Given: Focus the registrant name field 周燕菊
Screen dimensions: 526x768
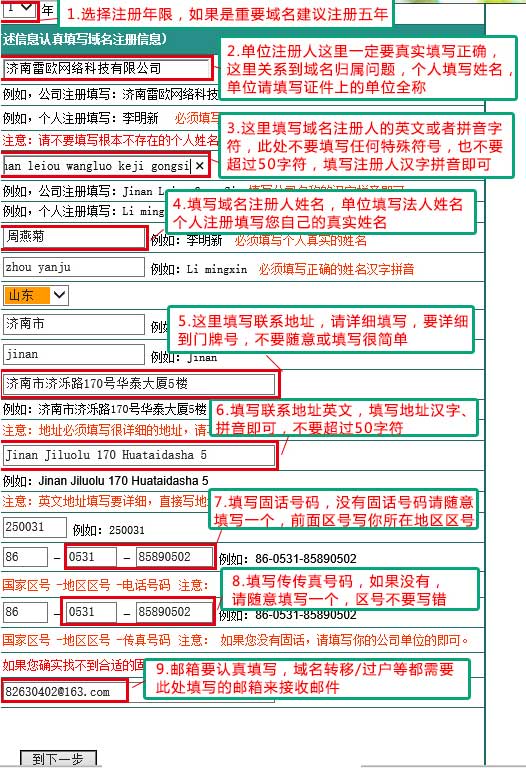Looking at the screenshot, I should 73,238.
